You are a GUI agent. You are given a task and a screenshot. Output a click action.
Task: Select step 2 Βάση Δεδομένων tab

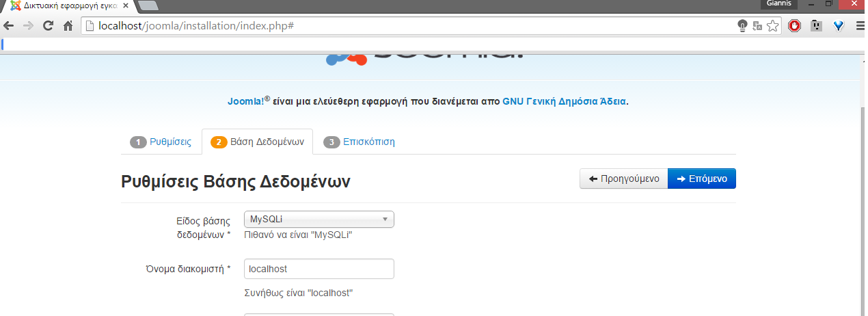[257, 142]
